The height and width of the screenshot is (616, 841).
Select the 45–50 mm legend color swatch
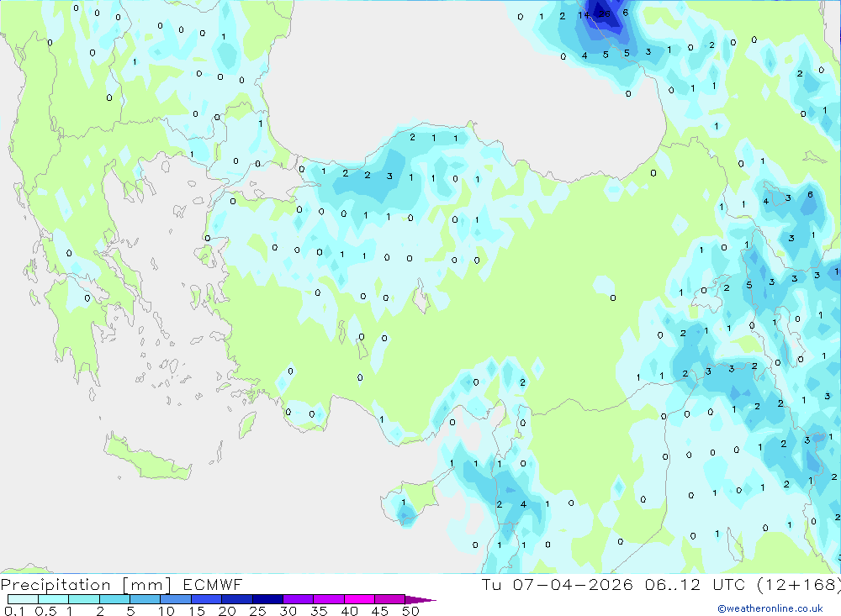pyautogui.click(x=389, y=599)
